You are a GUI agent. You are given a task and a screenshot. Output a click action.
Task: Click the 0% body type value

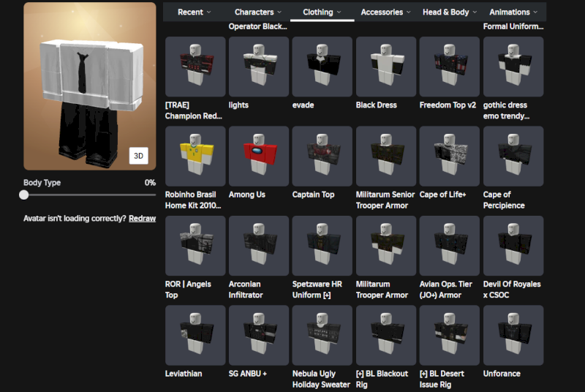[150, 183]
